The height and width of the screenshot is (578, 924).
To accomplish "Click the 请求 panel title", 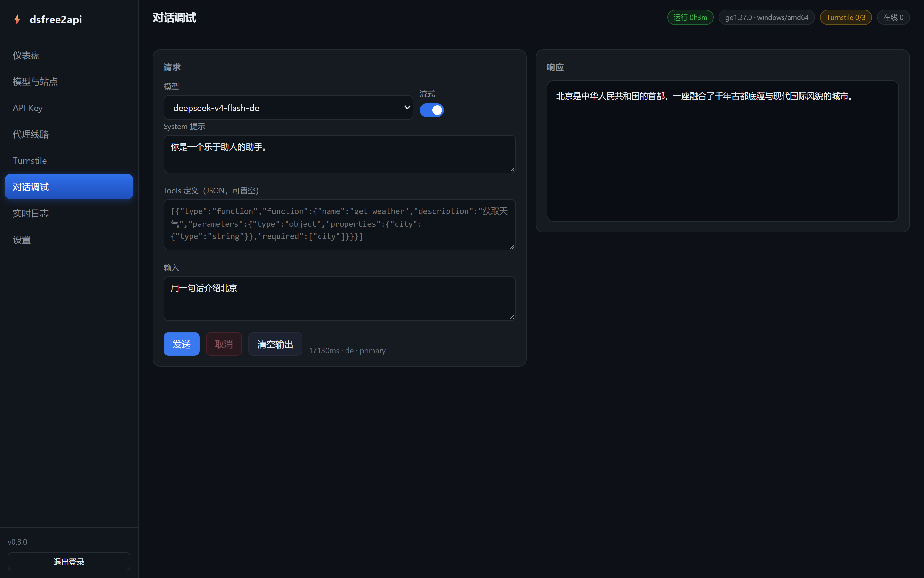I will [x=172, y=67].
